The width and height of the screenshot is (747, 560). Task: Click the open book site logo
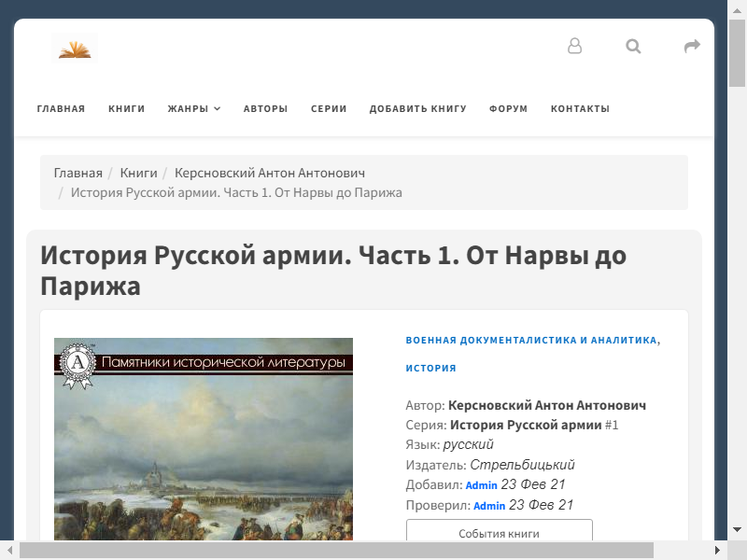click(75, 48)
